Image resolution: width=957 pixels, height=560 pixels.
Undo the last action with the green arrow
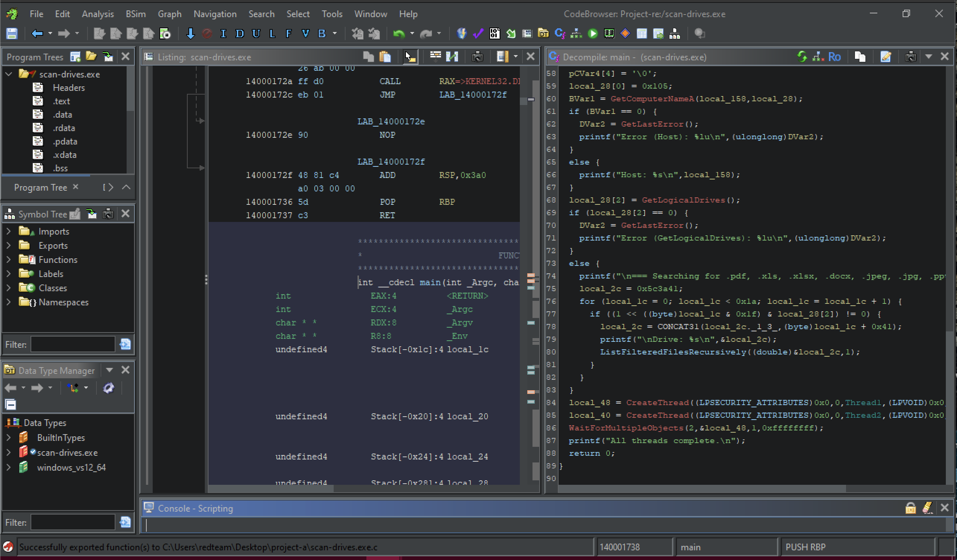pyautogui.click(x=399, y=34)
